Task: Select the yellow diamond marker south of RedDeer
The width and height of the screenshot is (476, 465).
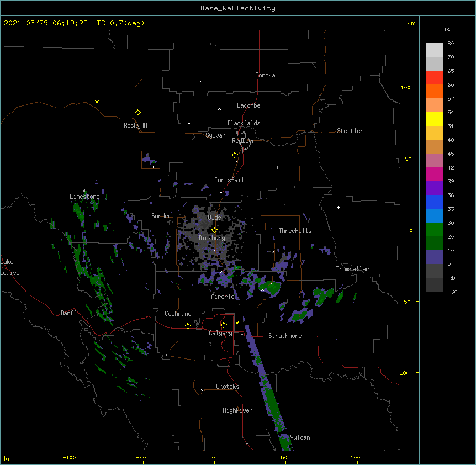Action: [x=235, y=155]
